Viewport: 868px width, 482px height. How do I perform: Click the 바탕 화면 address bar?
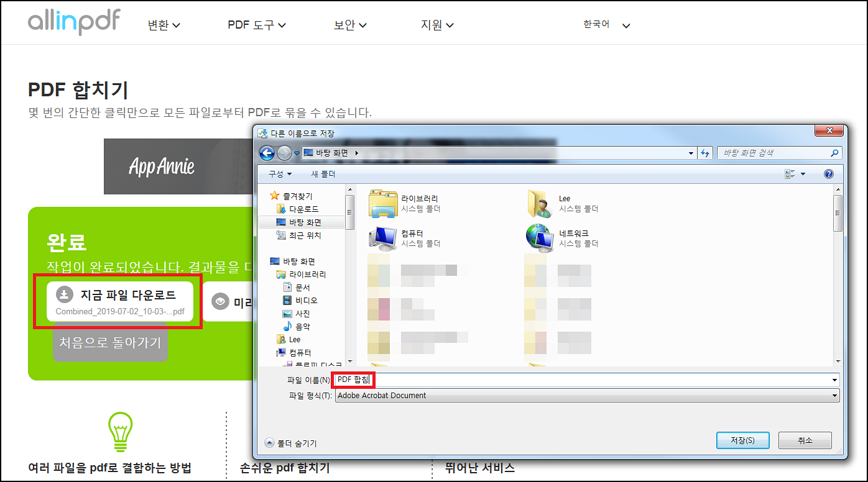point(499,153)
